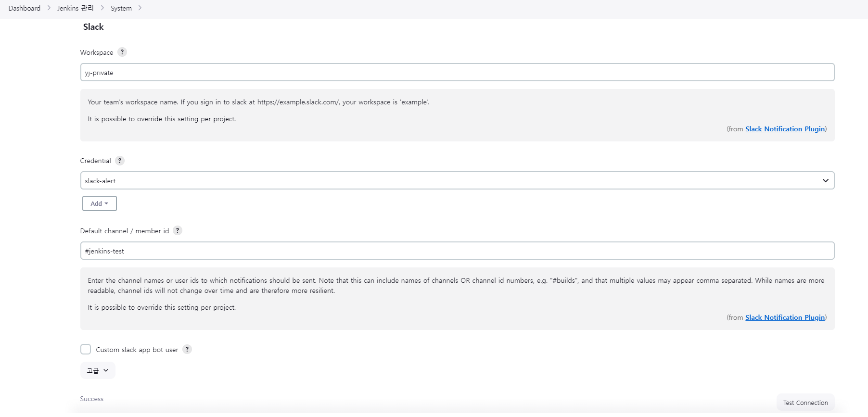
Task: Click the 'Default channel / member id' label
Action: 125,231
